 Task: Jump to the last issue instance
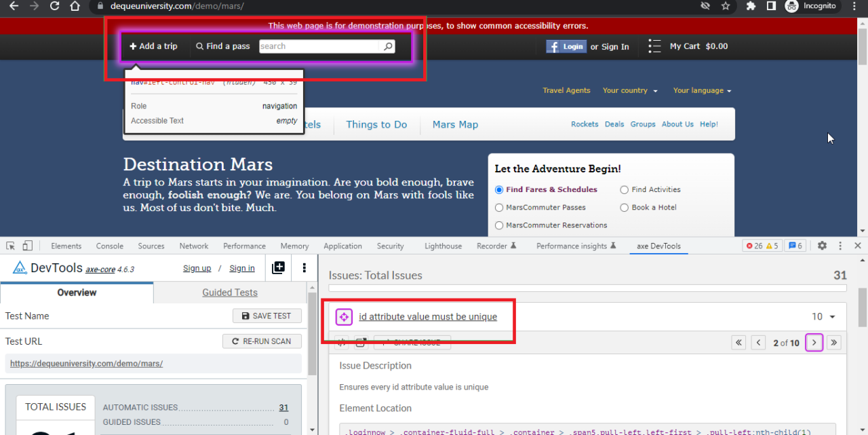tap(834, 343)
